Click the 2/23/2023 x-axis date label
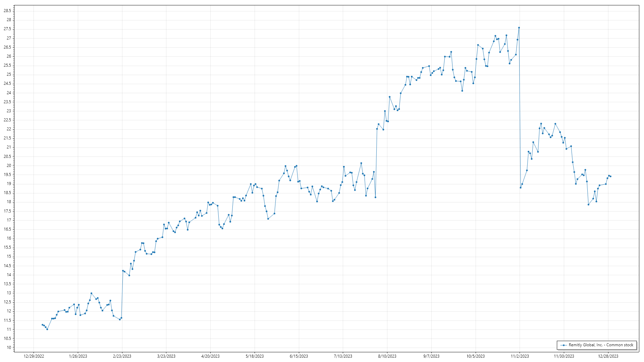This screenshot has width=644, height=362. (x=122, y=356)
